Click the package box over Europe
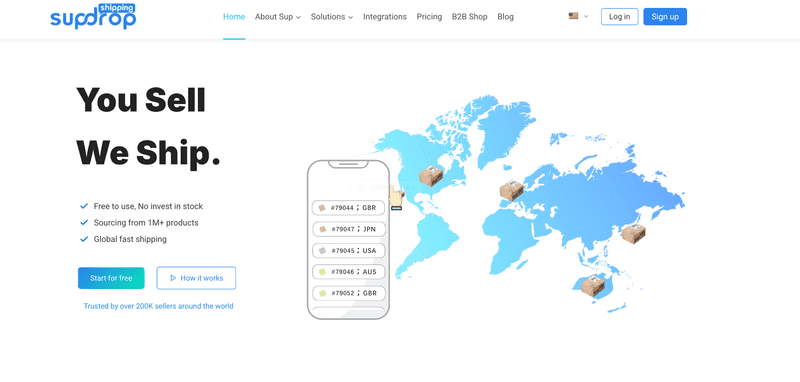Viewport: 800px width, 382px height. click(x=511, y=191)
